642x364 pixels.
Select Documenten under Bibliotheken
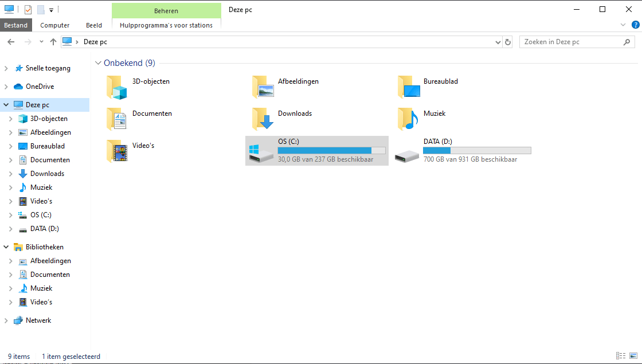click(50, 275)
